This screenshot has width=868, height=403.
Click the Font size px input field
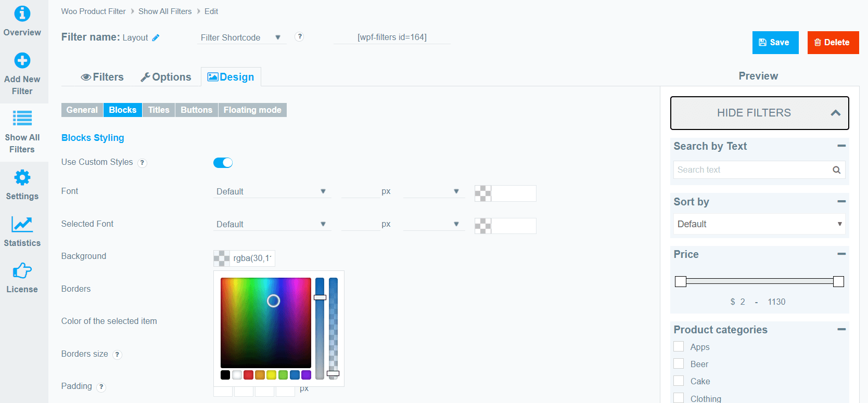tap(360, 191)
